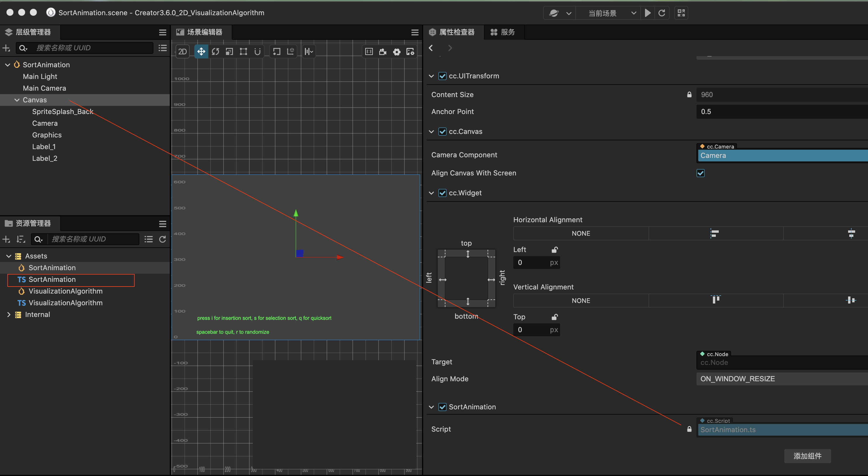This screenshot has height=476, width=868.
Task: Click the hierarchy search type icon
Action: 23,48
